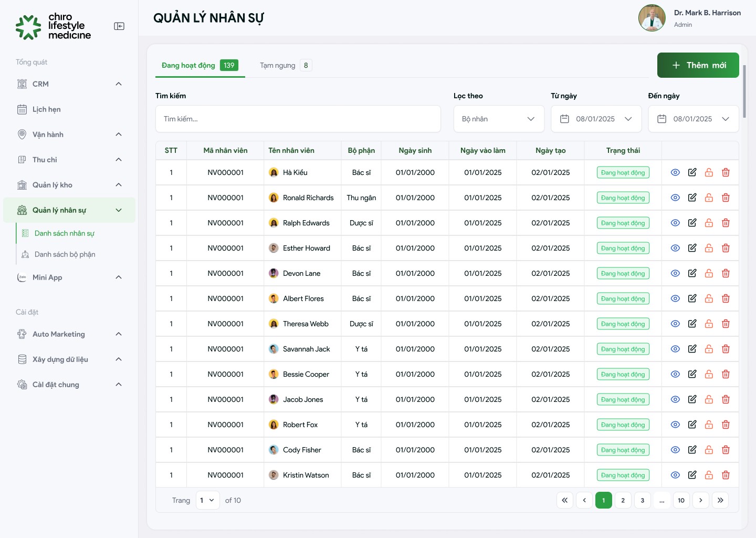Collapse the sidebar with the panel toggle icon
This screenshot has height=538, width=756.
click(x=119, y=26)
